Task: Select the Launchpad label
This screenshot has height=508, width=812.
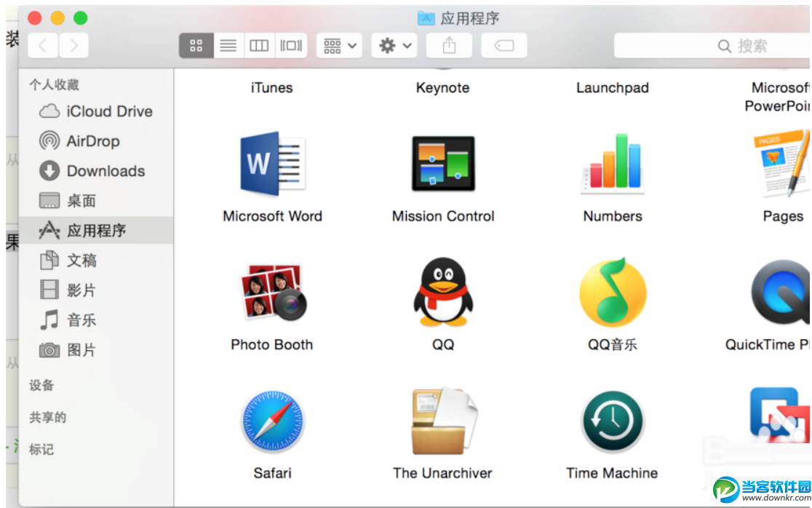Action: [x=613, y=88]
